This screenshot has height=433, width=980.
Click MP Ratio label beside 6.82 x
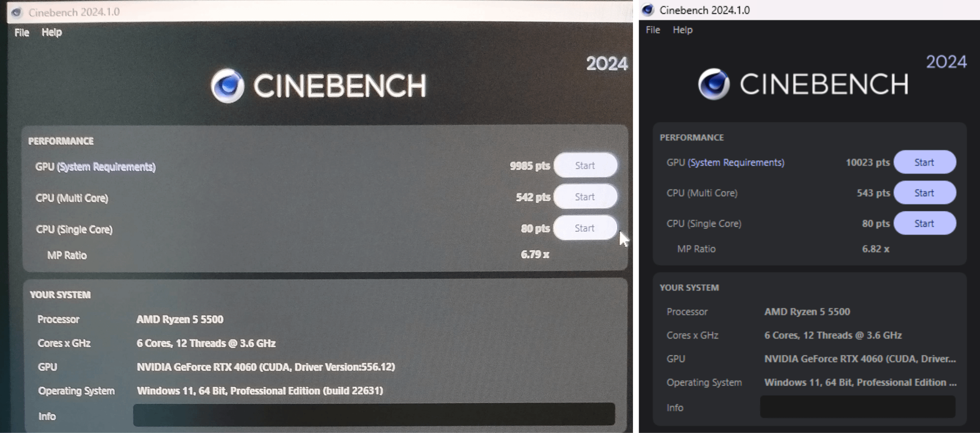tap(696, 249)
